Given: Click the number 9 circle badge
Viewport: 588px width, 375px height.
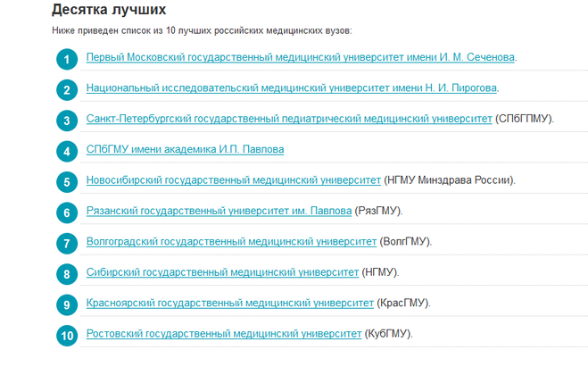Looking at the screenshot, I should 66,304.
